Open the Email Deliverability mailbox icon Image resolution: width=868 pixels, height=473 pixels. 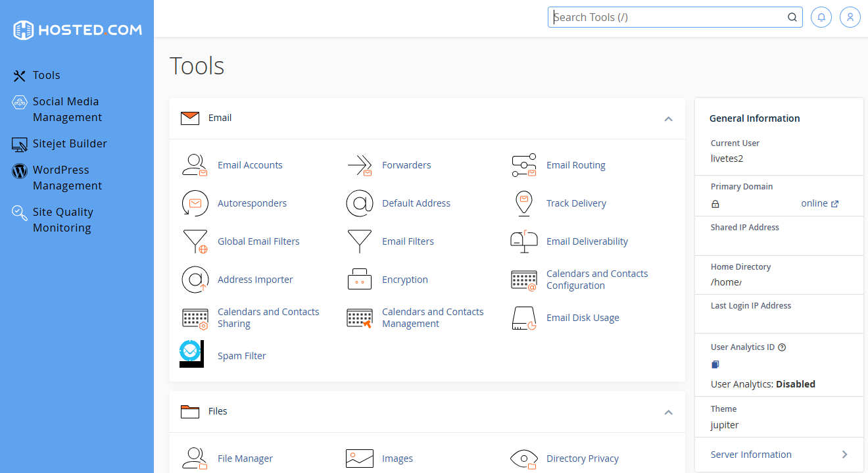524,241
